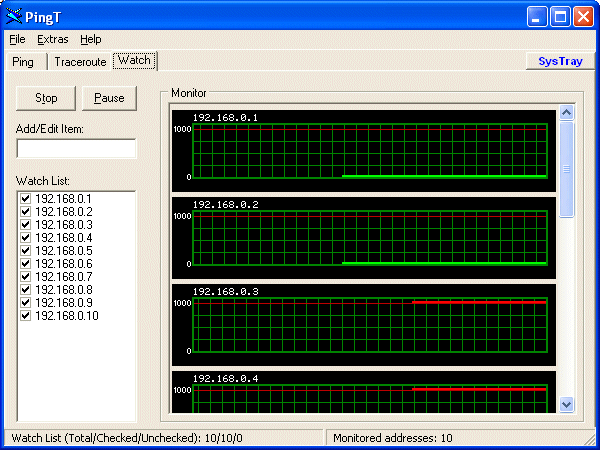600x450 pixels.
Task: Click the monitor scrollbar down arrow
Action: point(567,404)
